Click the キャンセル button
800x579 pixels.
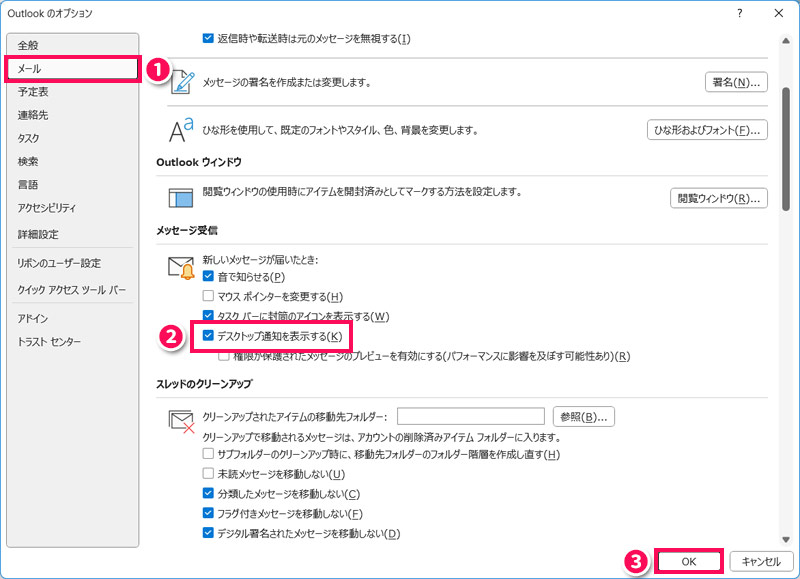click(761, 562)
